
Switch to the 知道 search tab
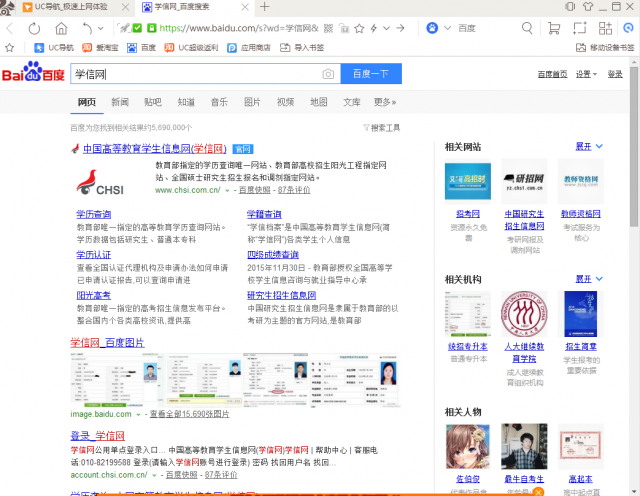coord(186,102)
